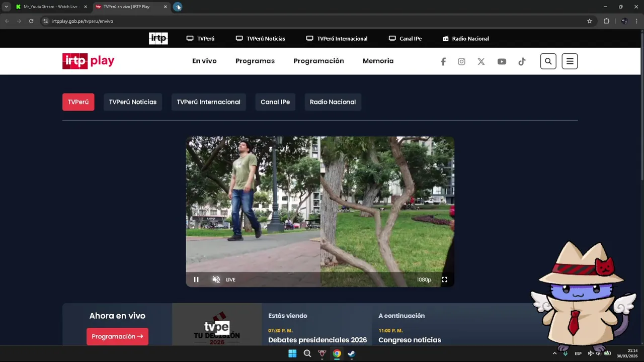The image size is (644, 362).
Task: Close the Mr_Yuuta Stream tab
Action: 85,7
